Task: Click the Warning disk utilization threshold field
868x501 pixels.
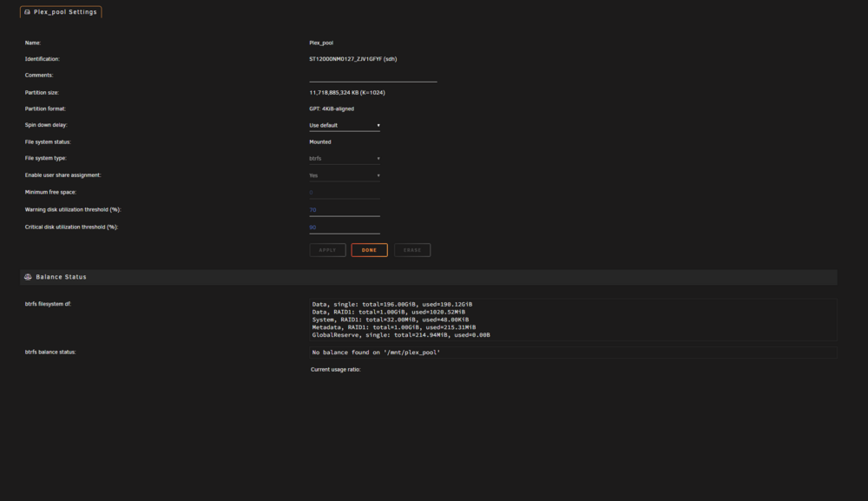Action: click(x=345, y=210)
